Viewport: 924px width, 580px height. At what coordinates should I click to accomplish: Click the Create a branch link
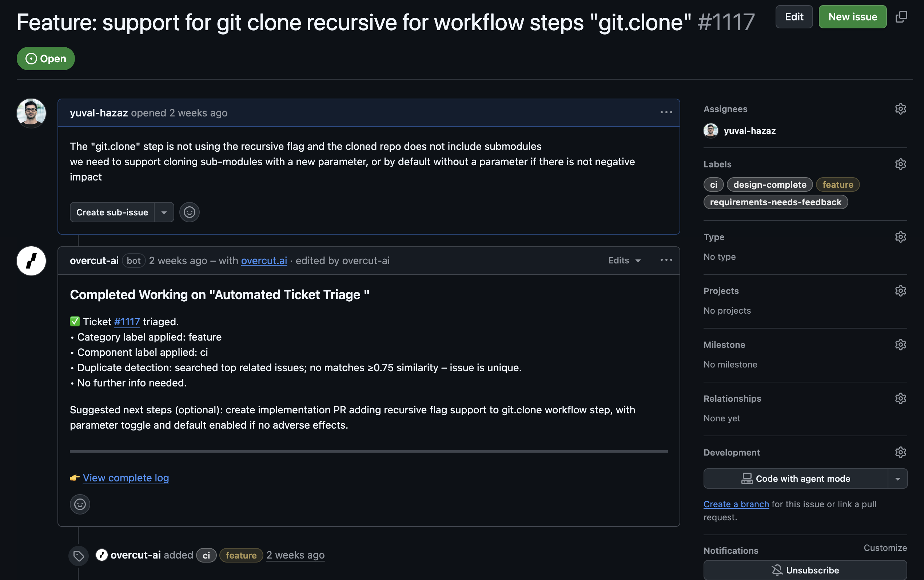click(736, 504)
